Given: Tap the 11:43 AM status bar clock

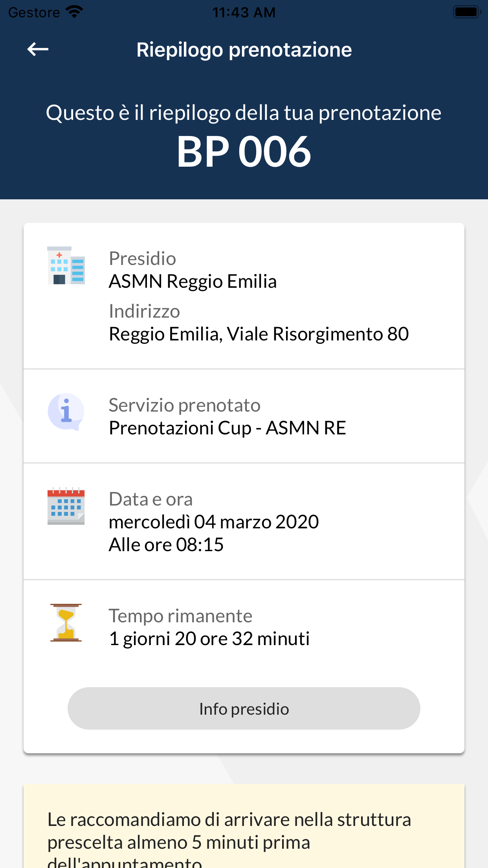Looking at the screenshot, I should tap(244, 13).
